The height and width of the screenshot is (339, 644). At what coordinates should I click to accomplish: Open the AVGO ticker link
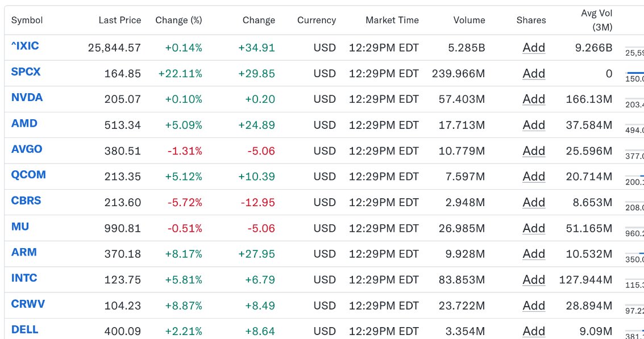27,149
